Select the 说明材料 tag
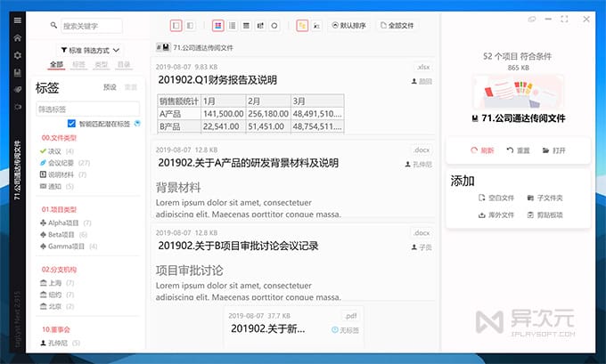Screen dimensions: 606x364 tap(63, 174)
